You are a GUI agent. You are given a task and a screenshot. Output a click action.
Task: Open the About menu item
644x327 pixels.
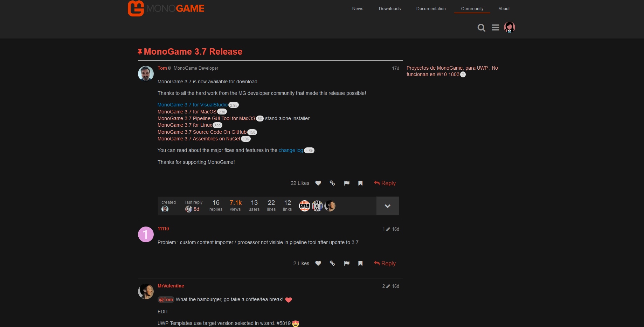pyautogui.click(x=504, y=9)
